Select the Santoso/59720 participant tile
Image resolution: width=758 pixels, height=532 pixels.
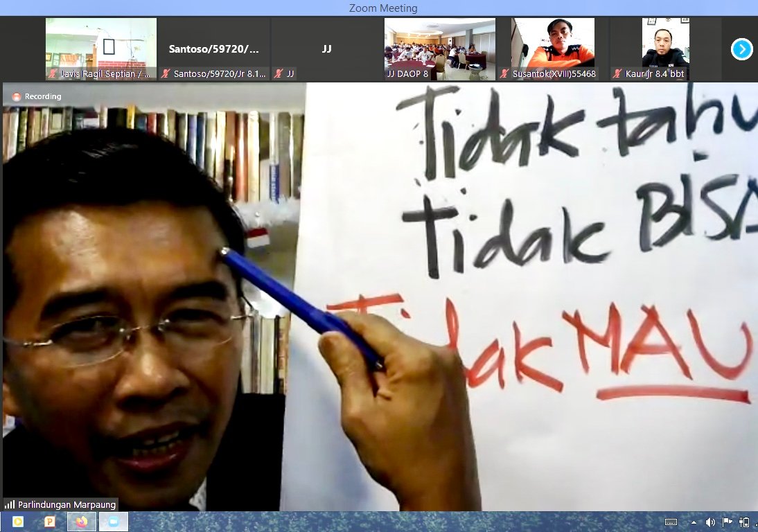click(214, 48)
